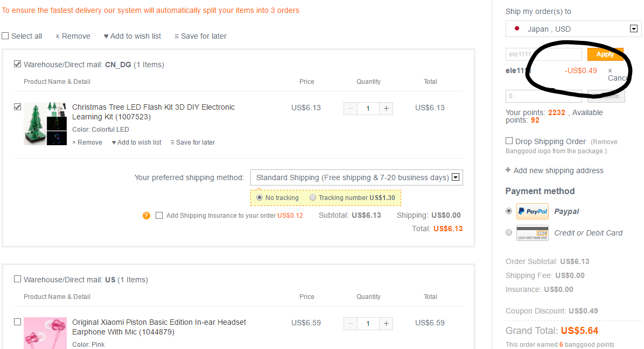Check the US warehouse checkbox
The width and height of the screenshot is (644, 349).
pos(17,279)
